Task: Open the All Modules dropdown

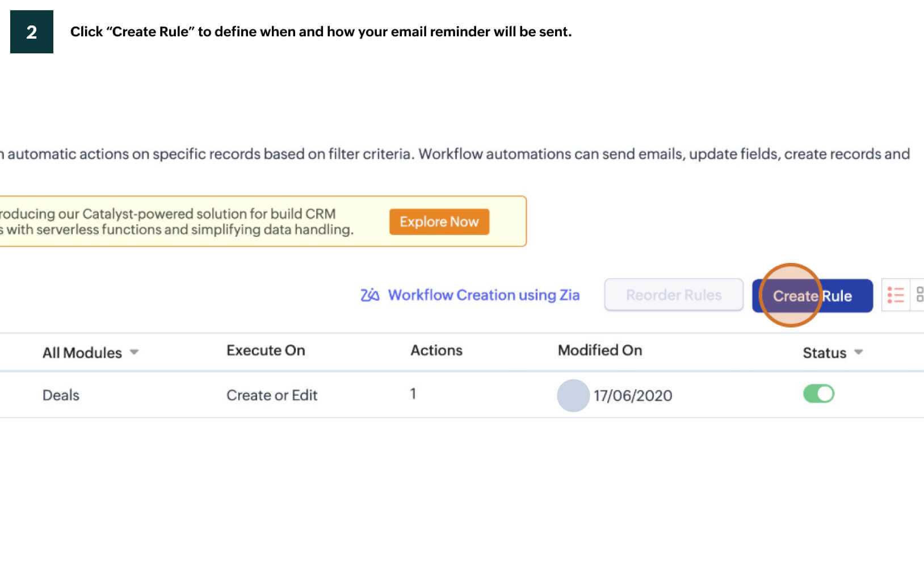Action: pos(91,352)
